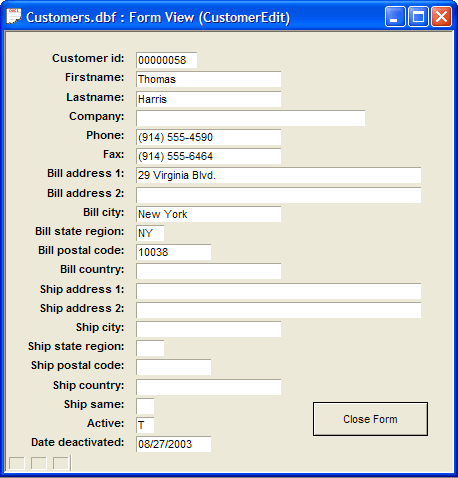Minimize the Customers.dbf form window

395,16
